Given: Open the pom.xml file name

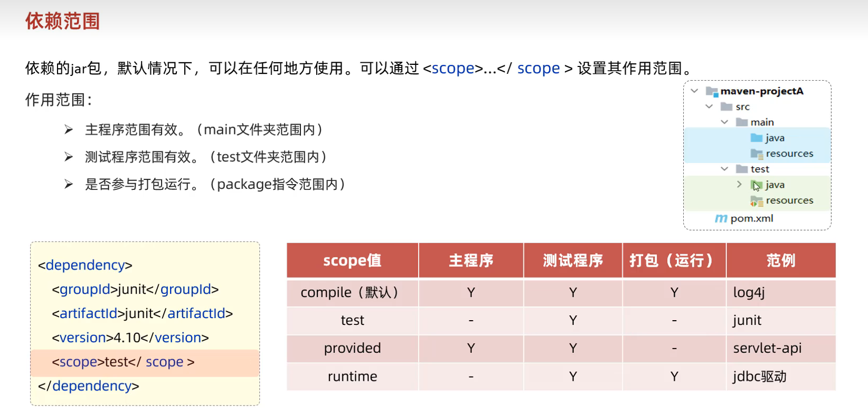Looking at the screenshot, I should (x=752, y=218).
